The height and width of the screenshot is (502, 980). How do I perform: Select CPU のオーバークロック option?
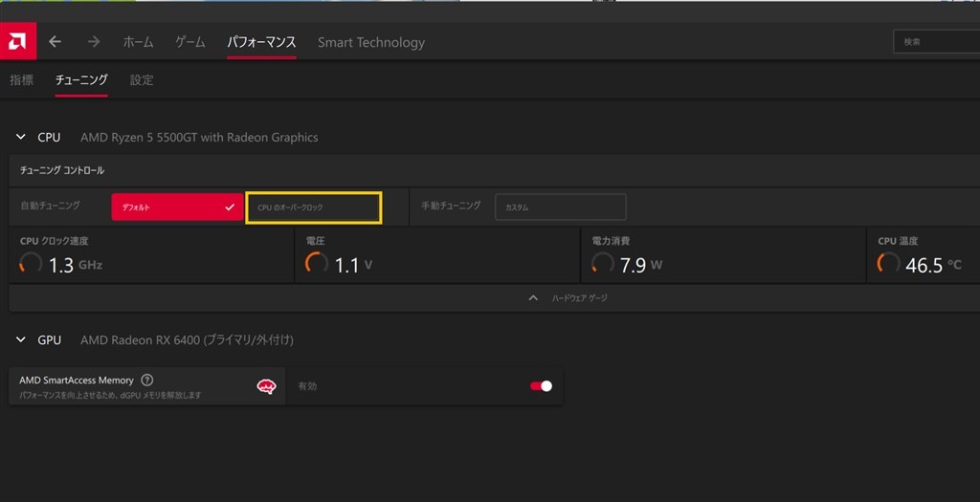coord(313,207)
